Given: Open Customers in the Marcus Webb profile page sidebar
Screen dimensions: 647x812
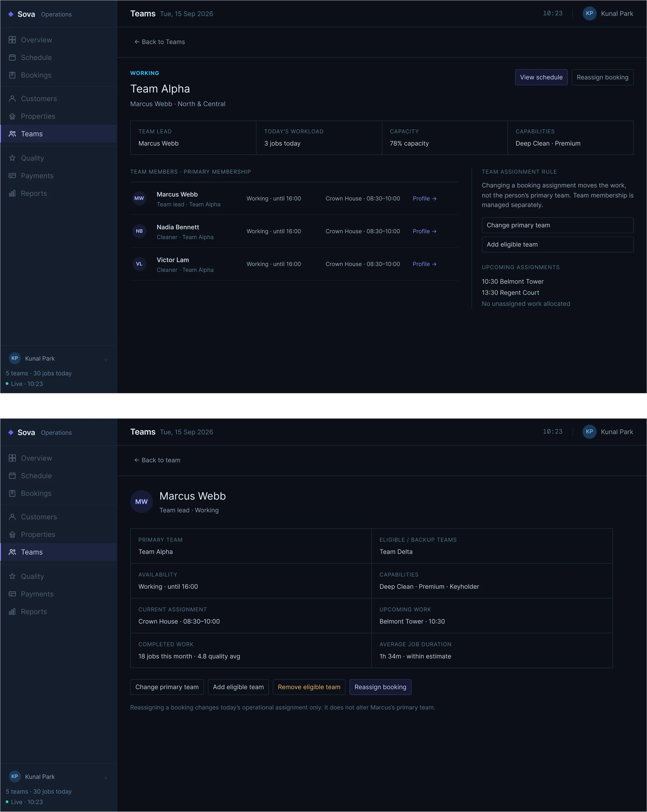Looking at the screenshot, I should click(x=58, y=517).
